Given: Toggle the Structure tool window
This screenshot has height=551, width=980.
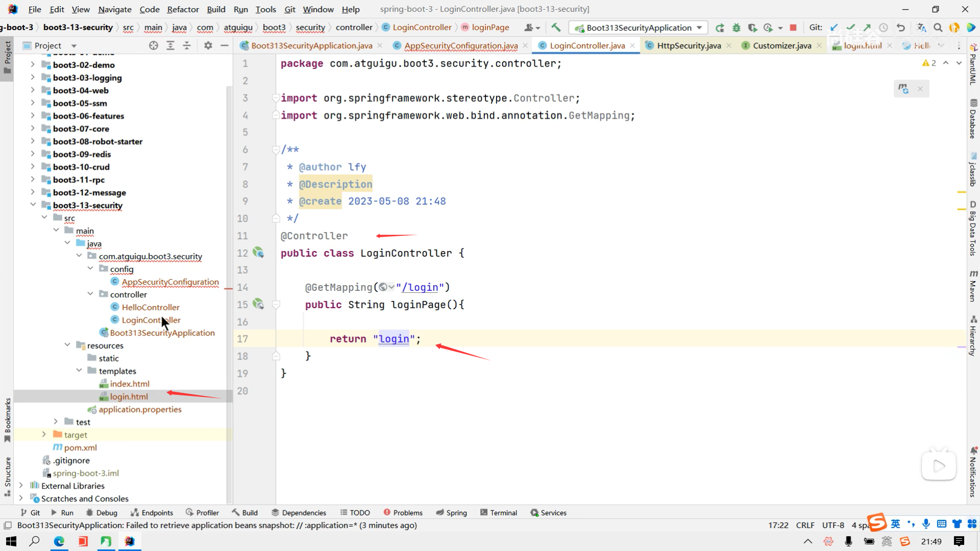Looking at the screenshot, I should click(x=8, y=475).
